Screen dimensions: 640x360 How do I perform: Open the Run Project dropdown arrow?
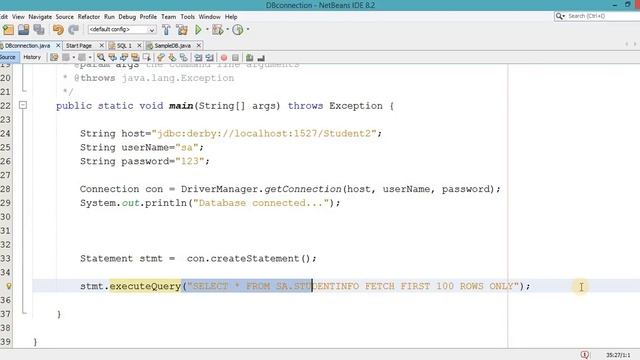point(207,29)
